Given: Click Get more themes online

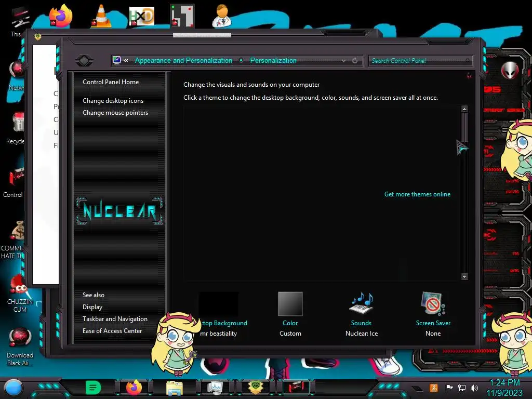Looking at the screenshot, I should [x=417, y=194].
